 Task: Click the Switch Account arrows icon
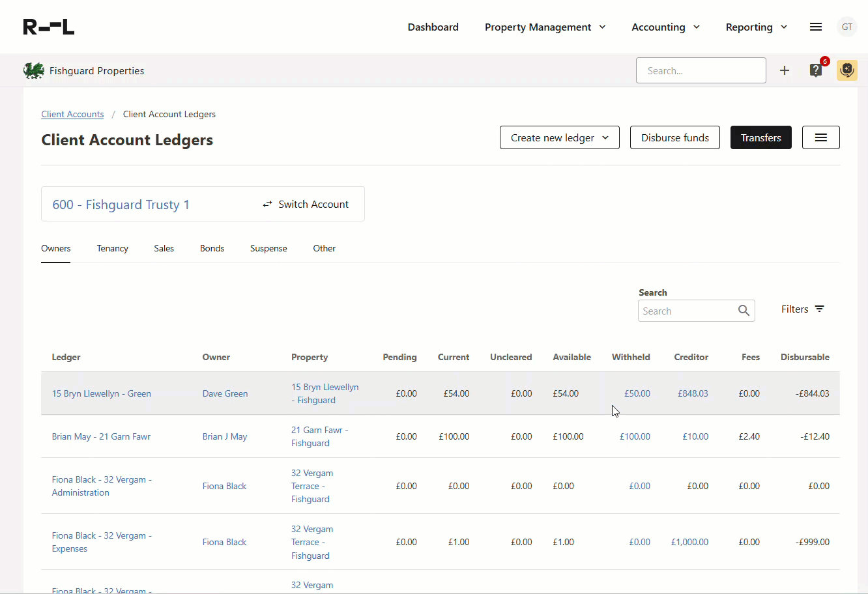tap(267, 203)
